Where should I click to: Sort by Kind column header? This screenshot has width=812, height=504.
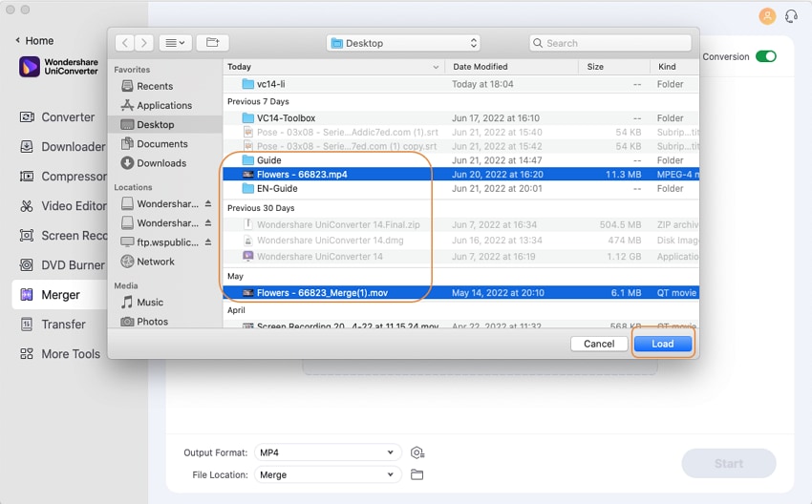coord(674,67)
